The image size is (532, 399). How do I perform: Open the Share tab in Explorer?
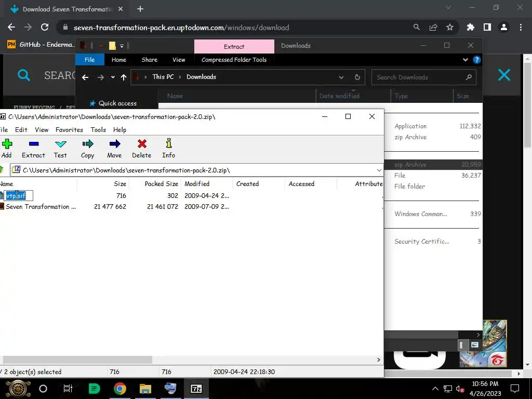click(x=149, y=60)
